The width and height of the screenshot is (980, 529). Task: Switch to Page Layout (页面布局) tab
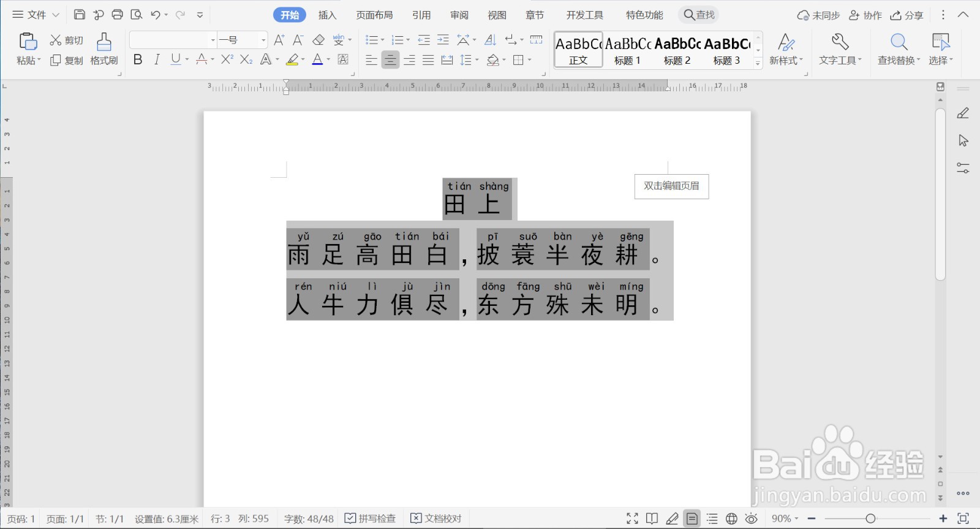tap(374, 15)
